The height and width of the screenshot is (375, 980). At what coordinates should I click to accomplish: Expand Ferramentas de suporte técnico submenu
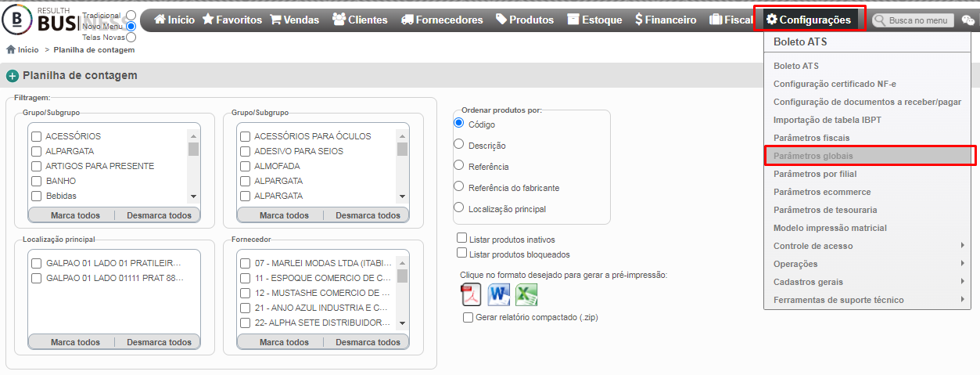[x=870, y=300]
